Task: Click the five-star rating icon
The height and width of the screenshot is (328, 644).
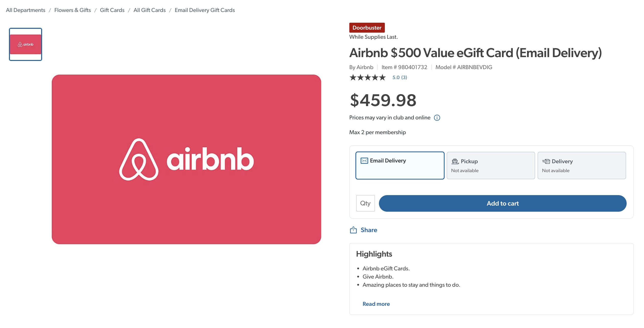Action: (367, 77)
